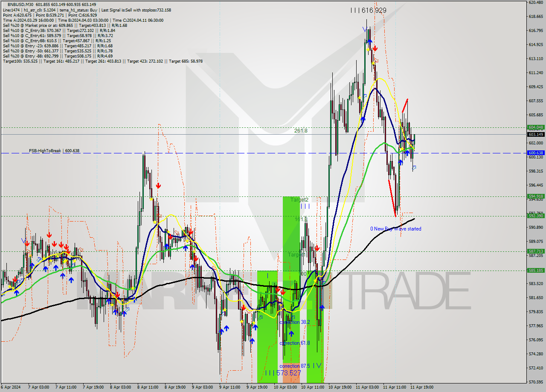This screenshot has width=546, height=392.
Task: Click the blue 600.638 price tag
Action: point(536,153)
